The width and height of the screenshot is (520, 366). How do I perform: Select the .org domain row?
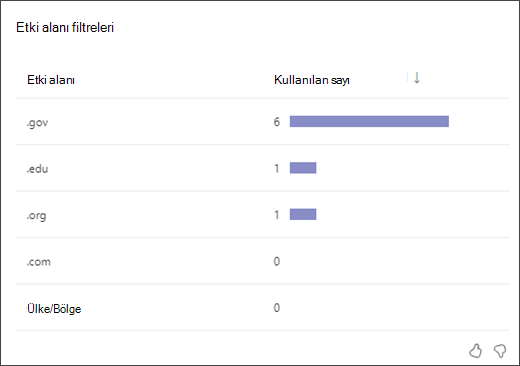tap(262, 214)
